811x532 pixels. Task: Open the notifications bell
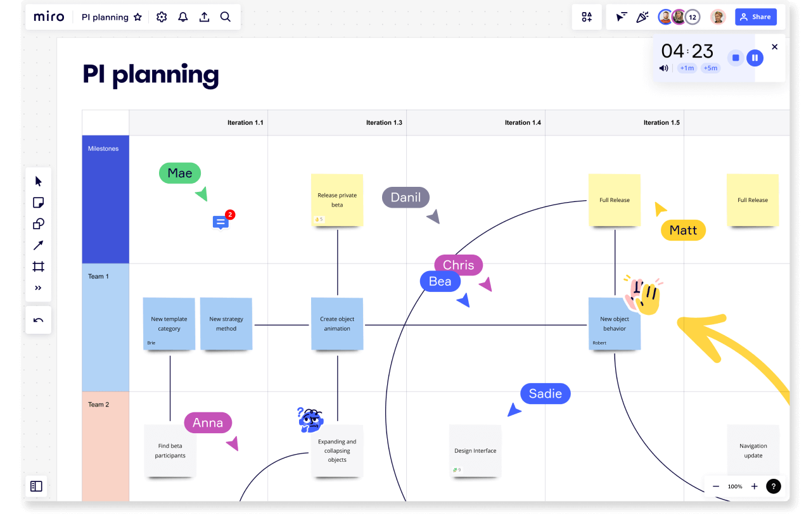(x=182, y=16)
